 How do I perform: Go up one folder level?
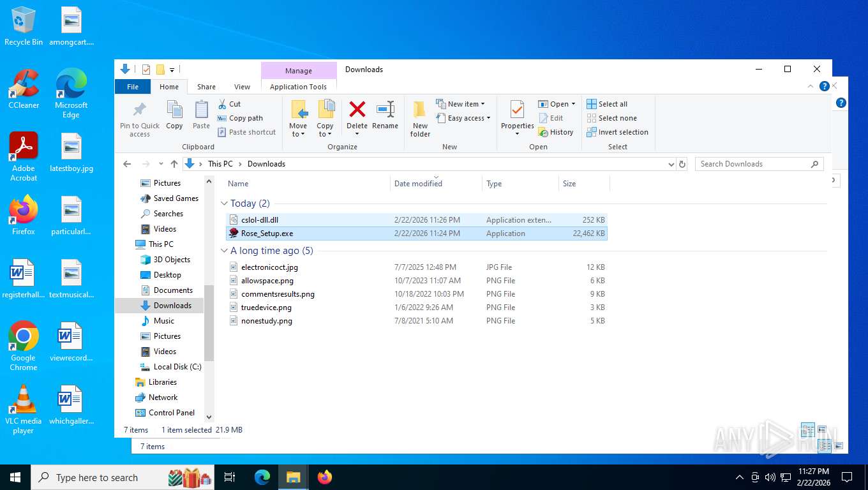(174, 164)
